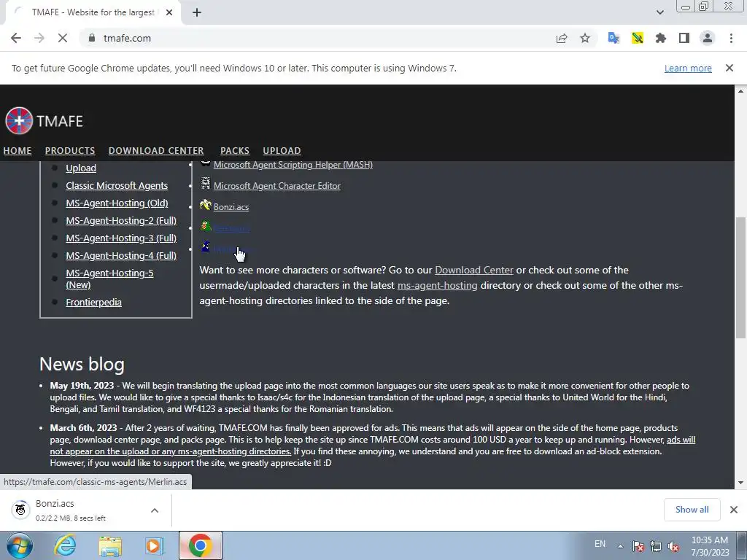Viewport: 747px width, 560px height.
Task: Click scrollbar down arrow
Action: point(740,483)
